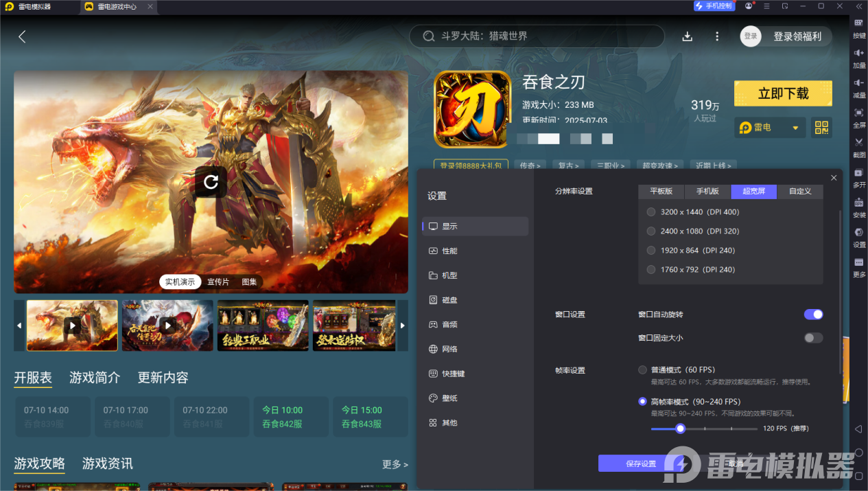
Task: Click the FPS slider handle
Action: pyautogui.click(x=681, y=429)
